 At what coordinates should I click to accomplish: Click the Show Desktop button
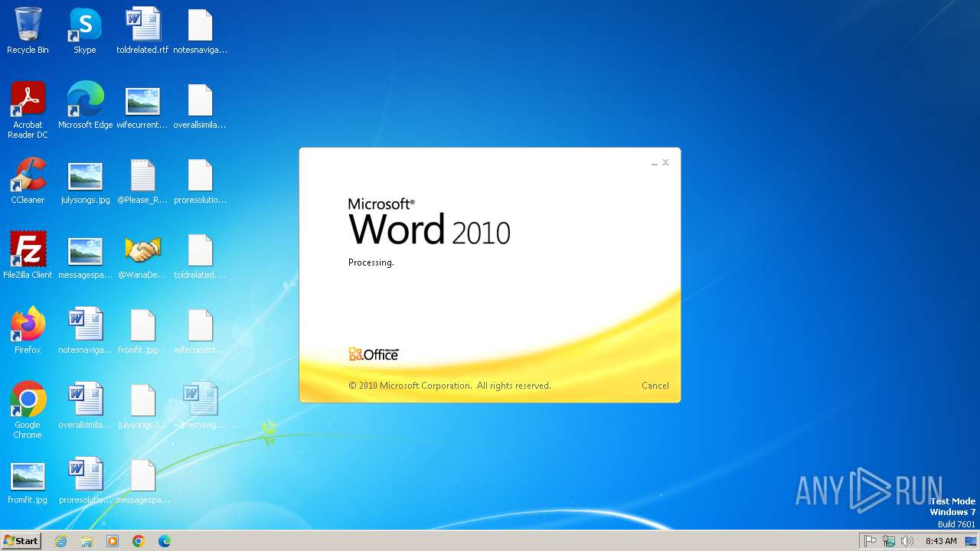(971, 541)
